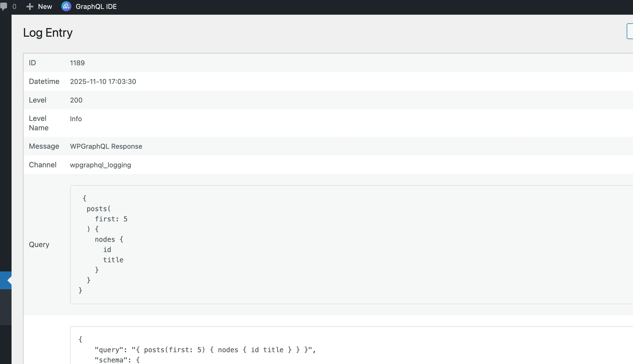Select the wpgraphql_logging channel value

100,165
